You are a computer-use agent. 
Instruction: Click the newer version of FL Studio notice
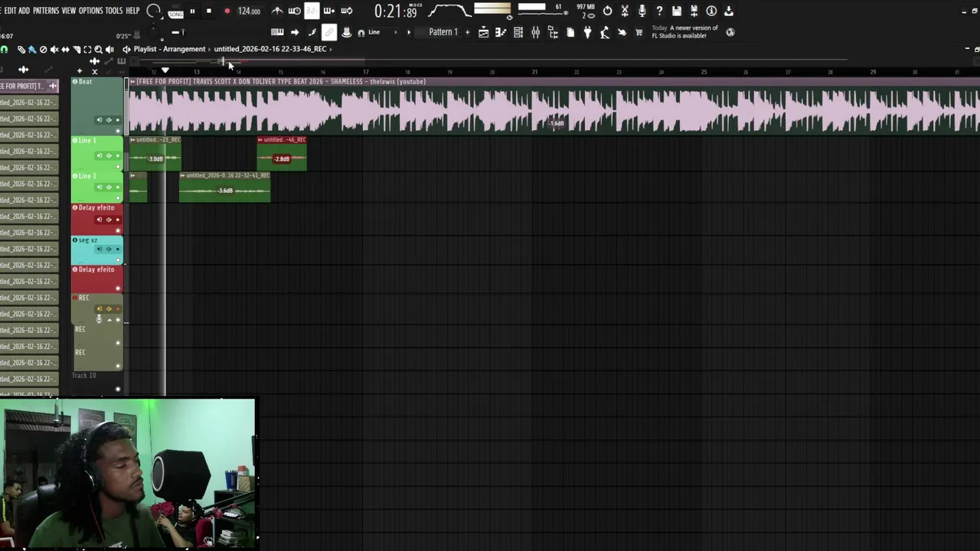(x=685, y=32)
